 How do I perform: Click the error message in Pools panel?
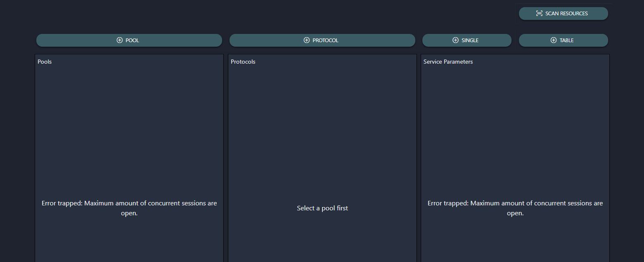tap(129, 208)
